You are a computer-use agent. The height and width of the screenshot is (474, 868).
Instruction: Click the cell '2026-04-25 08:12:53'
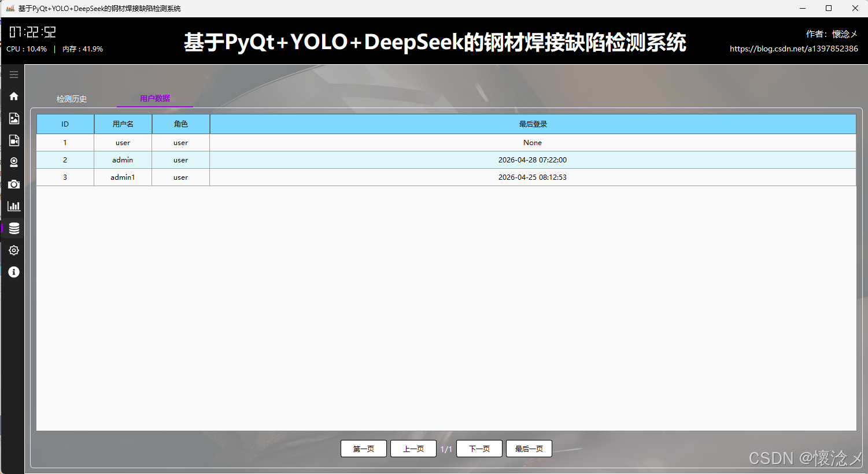[533, 177]
